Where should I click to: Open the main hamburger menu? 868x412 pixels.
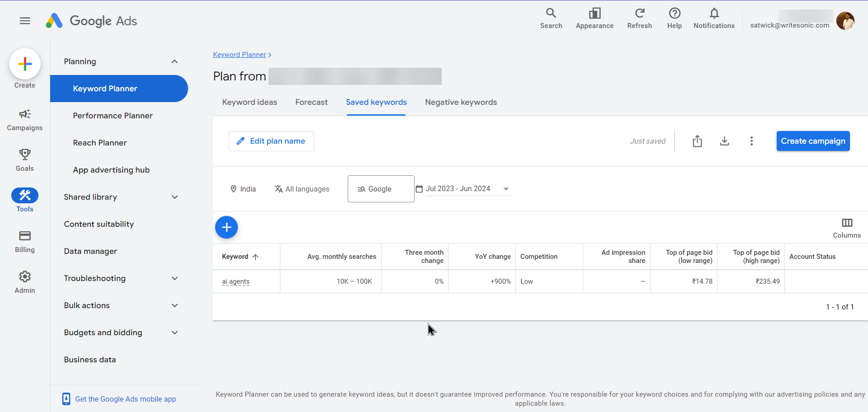(25, 21)
